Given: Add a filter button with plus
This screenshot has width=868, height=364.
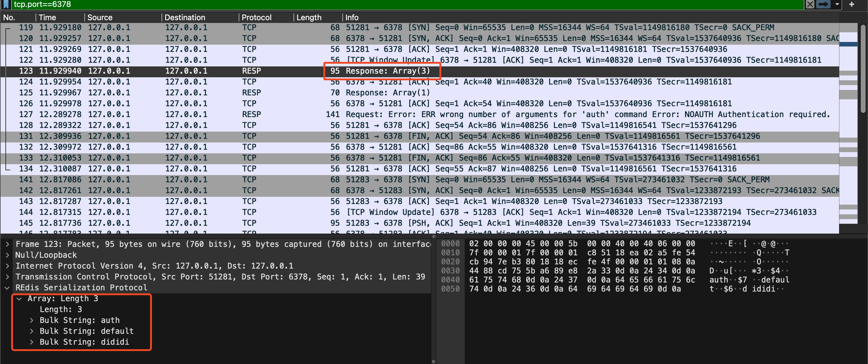Looking at the screenshot, I should pos(851,5).
